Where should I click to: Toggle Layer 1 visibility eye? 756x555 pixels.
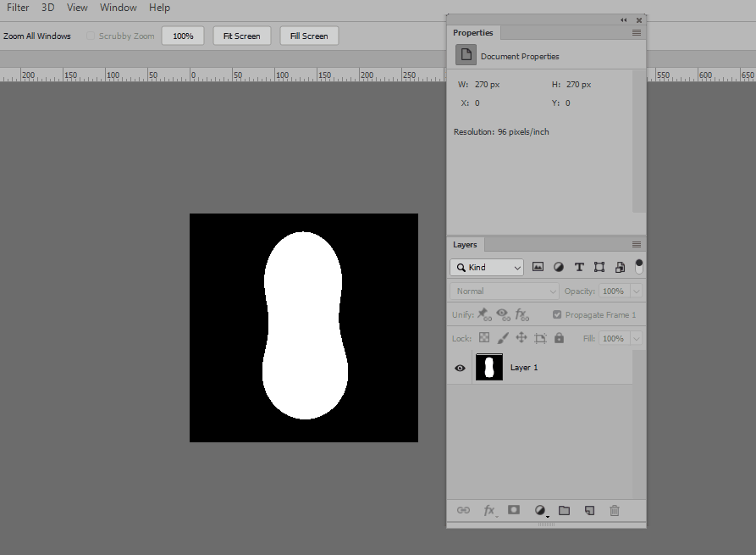(460, 368)
